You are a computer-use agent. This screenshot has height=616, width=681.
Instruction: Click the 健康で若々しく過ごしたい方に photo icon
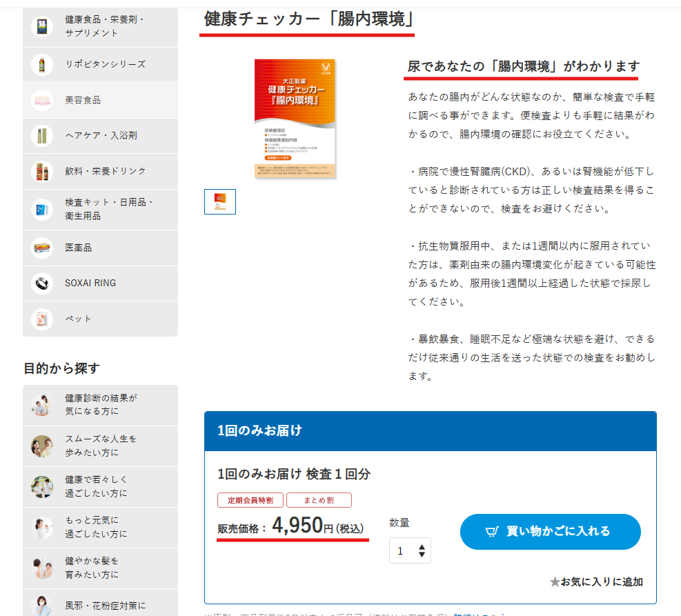[x=42, y=486]
